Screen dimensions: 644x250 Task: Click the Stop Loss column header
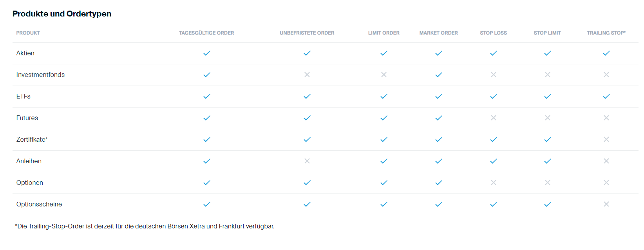pos(494,33)
